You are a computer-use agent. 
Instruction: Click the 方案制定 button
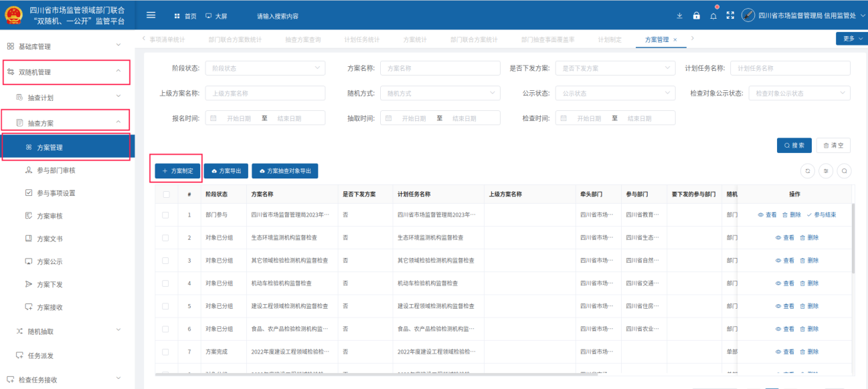178,171
